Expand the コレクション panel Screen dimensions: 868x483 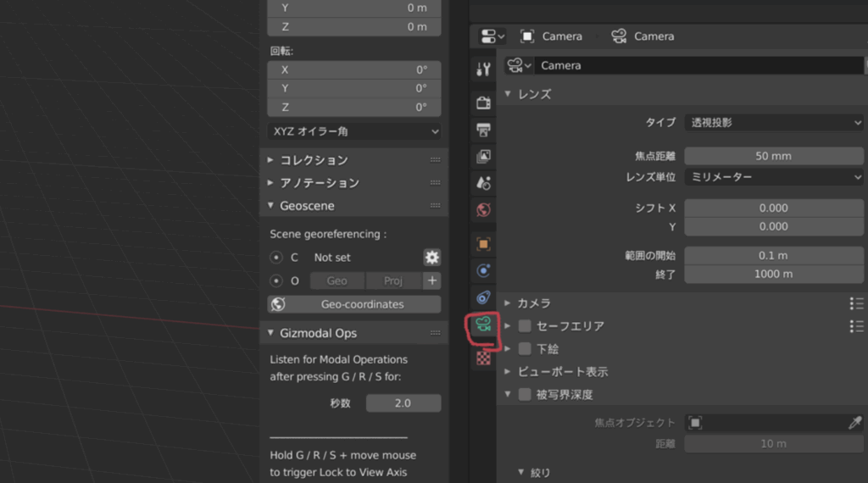[314, 160]
